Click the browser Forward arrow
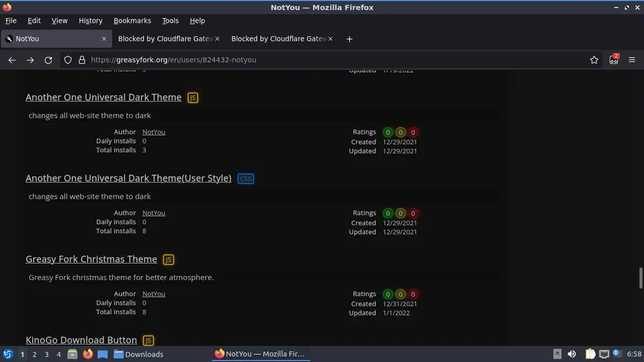The image size is (644, 362). pyautogui.click(x=30, y=60)
